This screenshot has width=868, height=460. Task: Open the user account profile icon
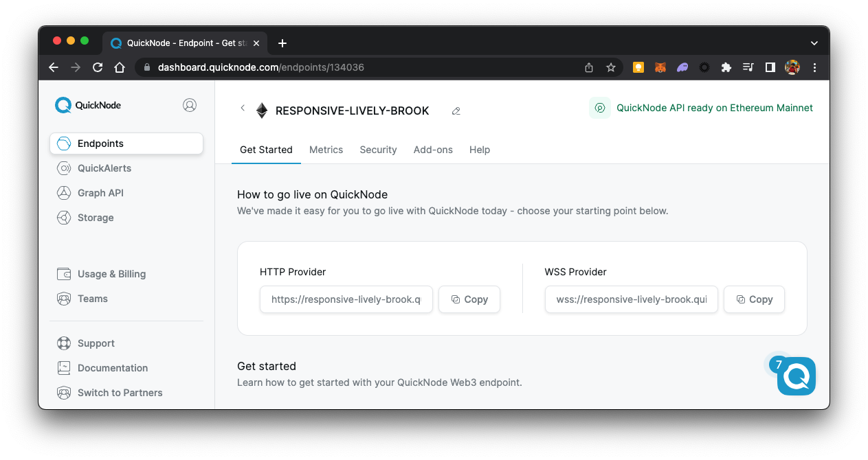coord(190,105)
